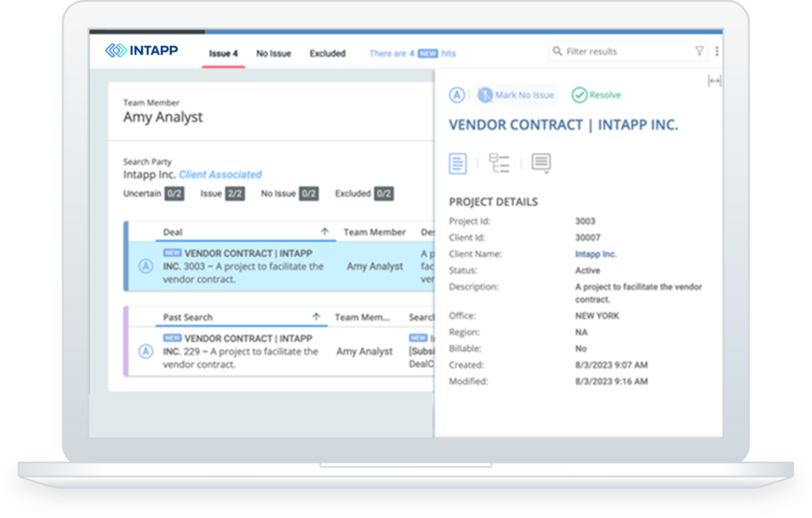Focus the Filter results search field
The height and width of the screenshot is (518, 812).
627,52
